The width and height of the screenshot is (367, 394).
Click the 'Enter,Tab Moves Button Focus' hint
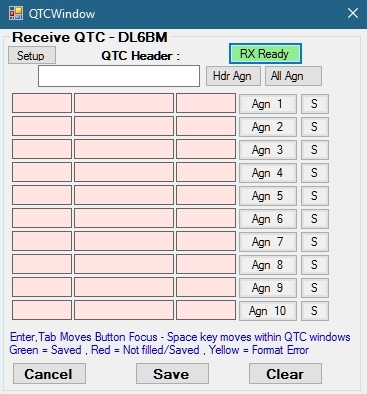84,337
